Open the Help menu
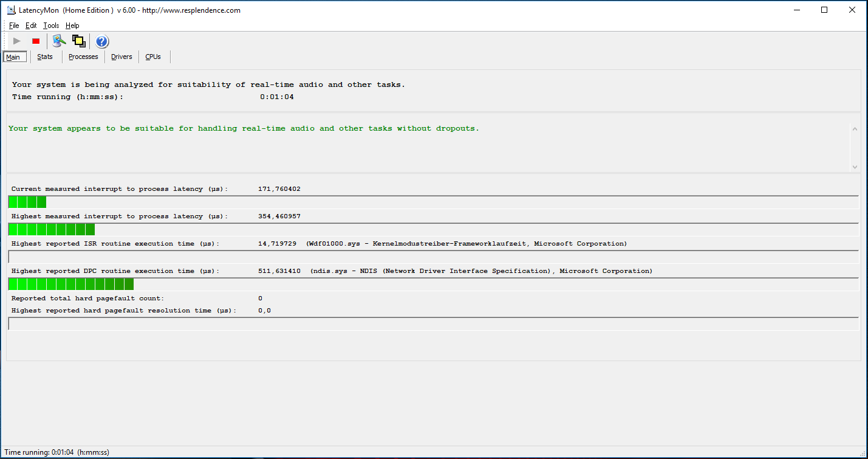Viewport: 868px width, 459px height. click(72, 26)
